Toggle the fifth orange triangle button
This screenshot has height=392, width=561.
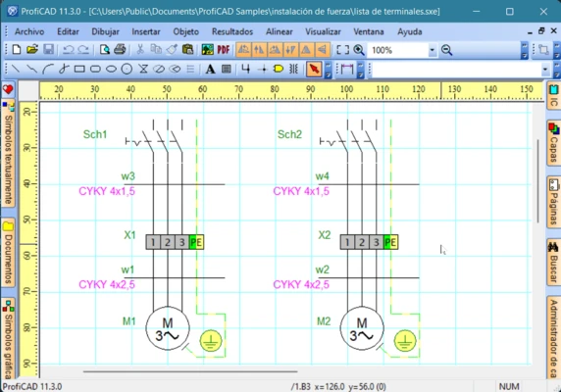306,50
